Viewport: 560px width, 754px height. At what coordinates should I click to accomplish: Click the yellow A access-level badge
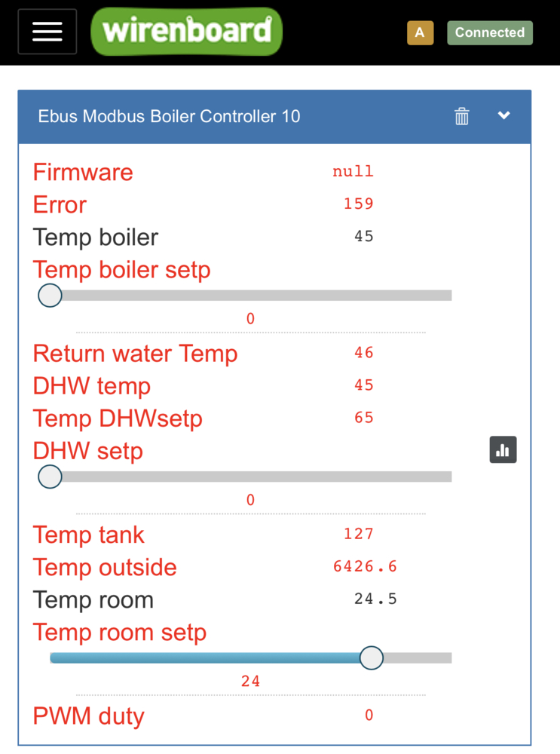(x=420, y=32)
